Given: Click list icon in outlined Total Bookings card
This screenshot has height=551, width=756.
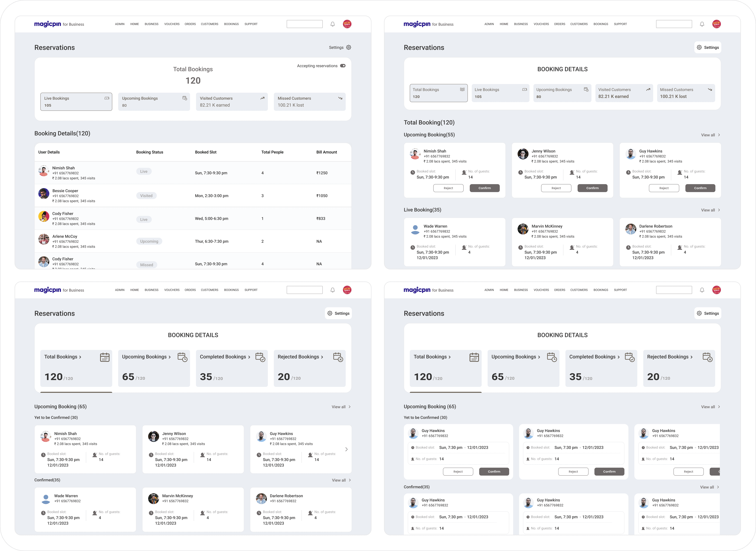Looking at the screenshot, I should point(462,89).
